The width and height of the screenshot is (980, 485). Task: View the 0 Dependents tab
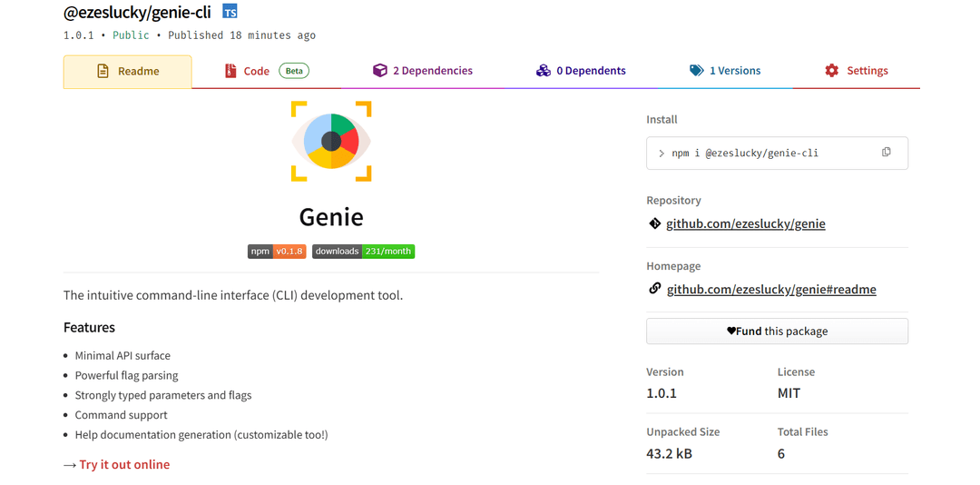[x=581, y=71]
